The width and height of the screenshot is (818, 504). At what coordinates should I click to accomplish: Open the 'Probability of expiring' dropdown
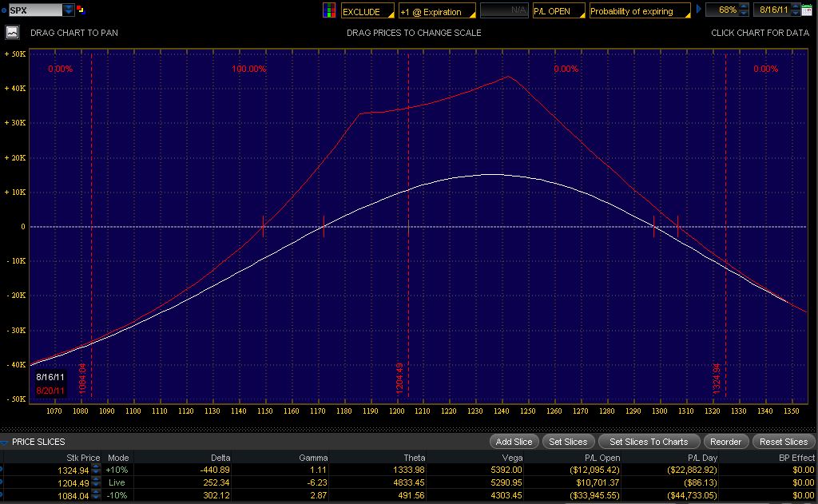point(640,11)
